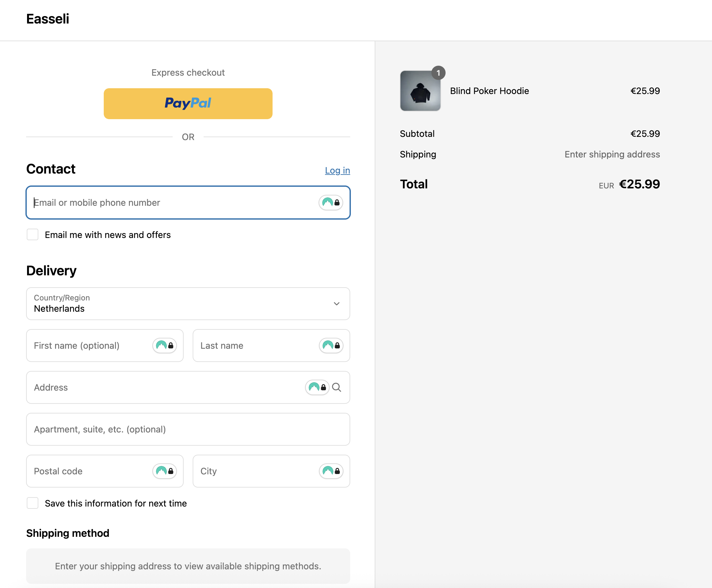Click the autofill icon in First name field

[165, 346]
